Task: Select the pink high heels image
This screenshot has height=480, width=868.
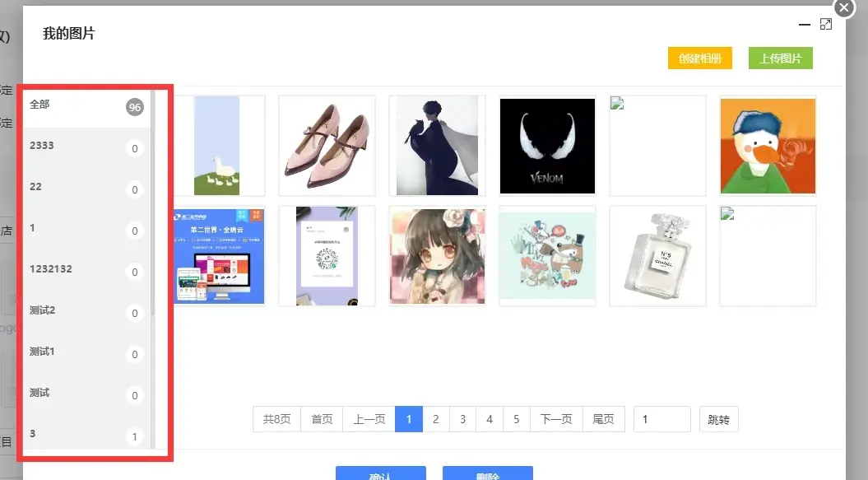Action: (x=327, y=145)
